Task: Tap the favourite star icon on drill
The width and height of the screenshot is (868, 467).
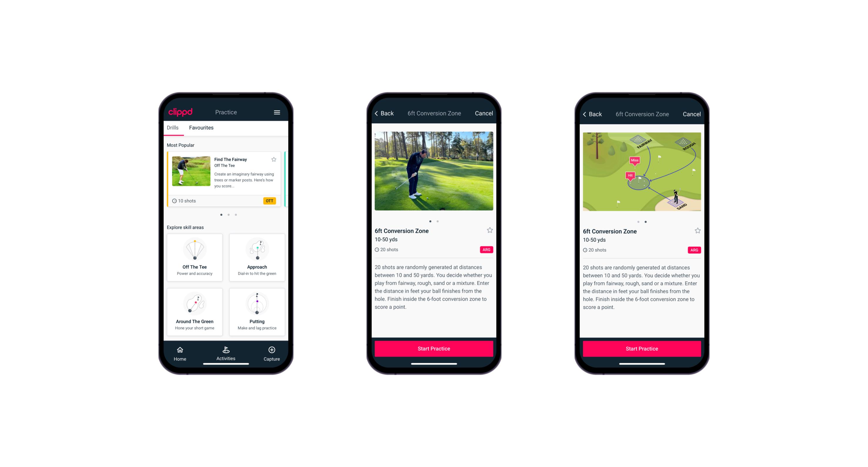Action: [274, 160]
